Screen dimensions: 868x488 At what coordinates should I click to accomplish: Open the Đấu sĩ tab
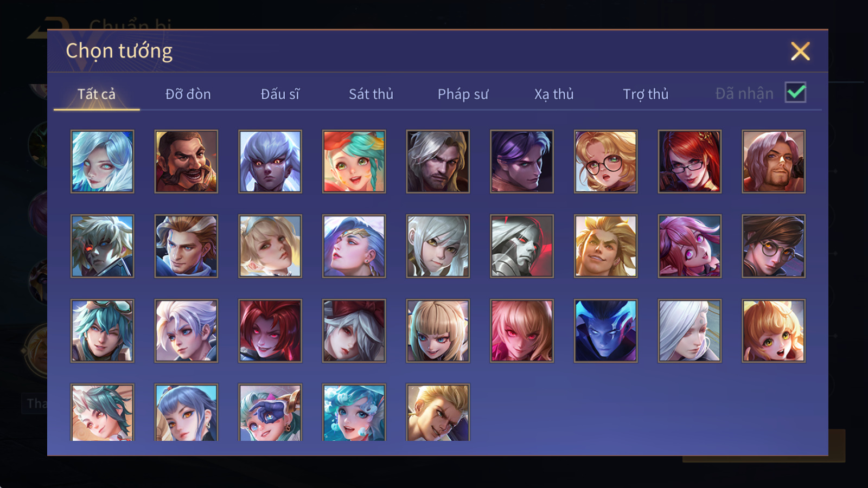click(x=280, y=94)
